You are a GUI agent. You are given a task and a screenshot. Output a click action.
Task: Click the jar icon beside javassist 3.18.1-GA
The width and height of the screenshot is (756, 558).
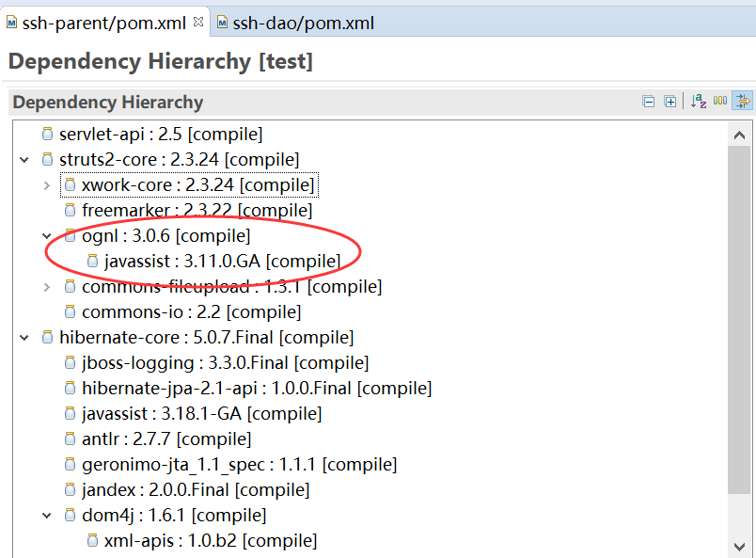[x=70, y=414]
